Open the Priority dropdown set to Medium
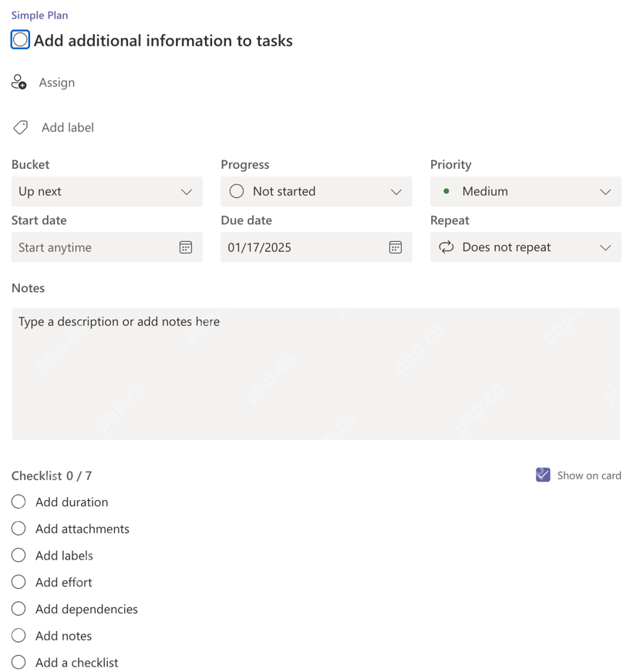Screen dimensions: 633x672 (x=526, y=192)
